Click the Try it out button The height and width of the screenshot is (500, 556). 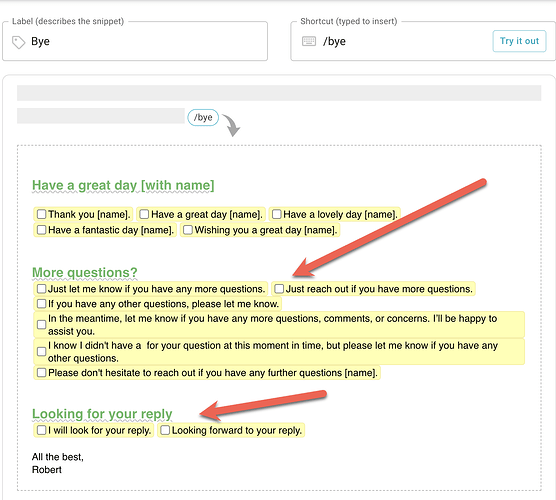[519, 41]
